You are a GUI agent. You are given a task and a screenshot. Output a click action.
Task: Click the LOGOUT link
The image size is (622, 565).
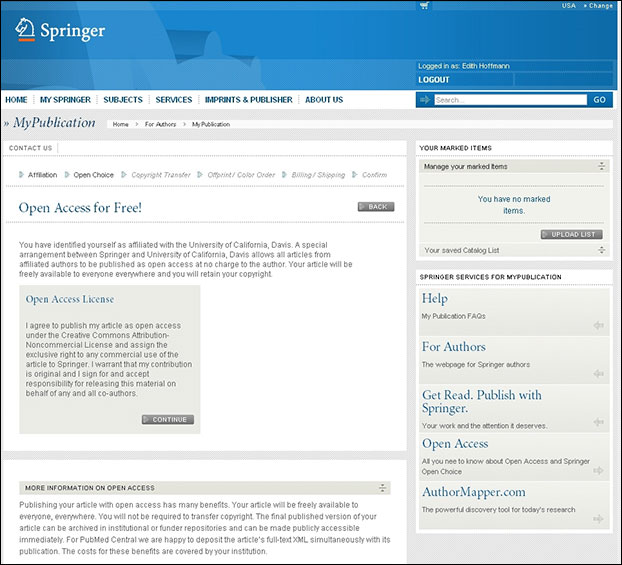click(x=434, y=80)
